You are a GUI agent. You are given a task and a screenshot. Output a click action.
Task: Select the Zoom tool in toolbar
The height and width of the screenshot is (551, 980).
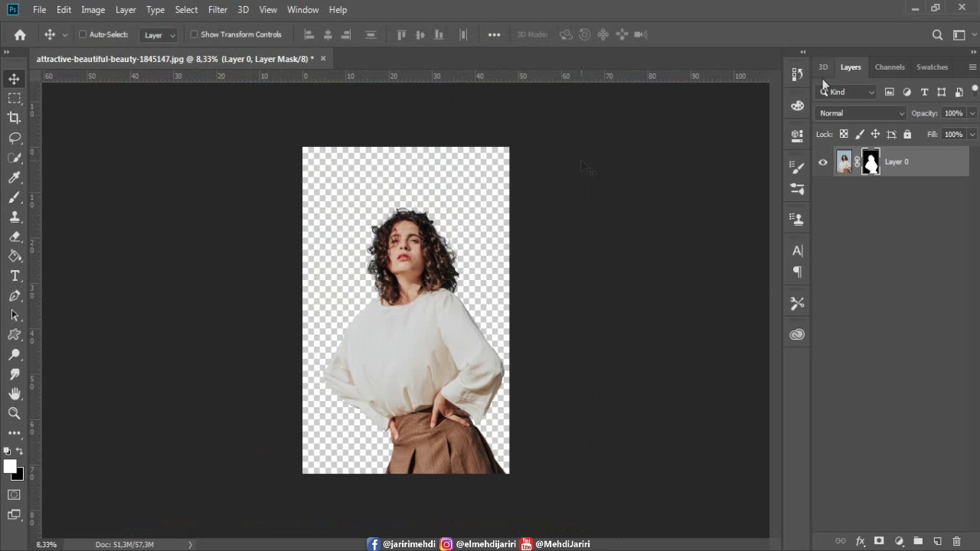[x=15, y=413]
